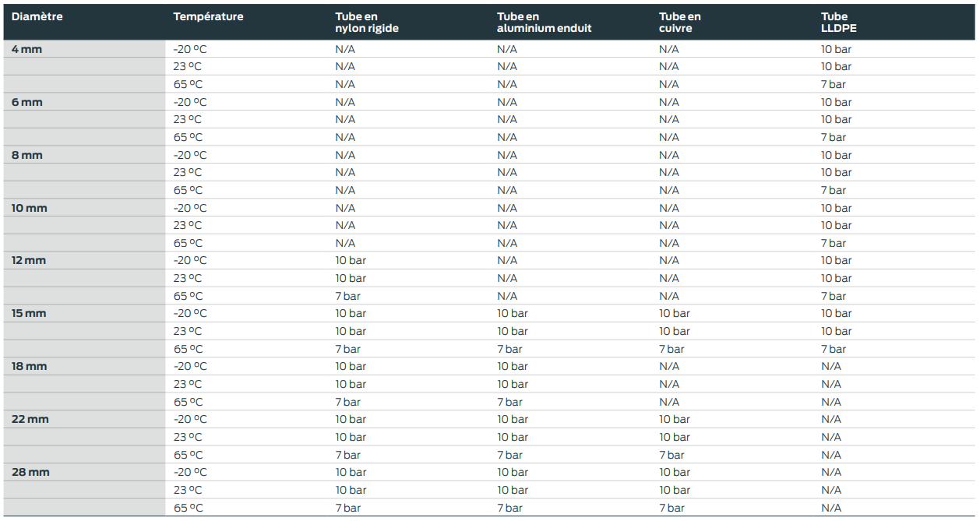Select the 6 mm diameter row label
980x521 pixels.
click(27, 102)
